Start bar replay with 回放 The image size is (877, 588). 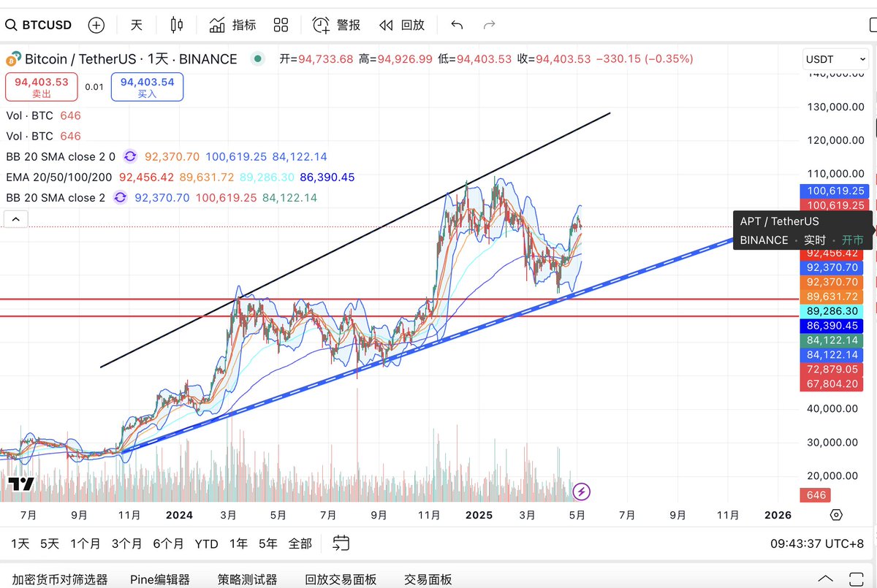click(401, 25)
